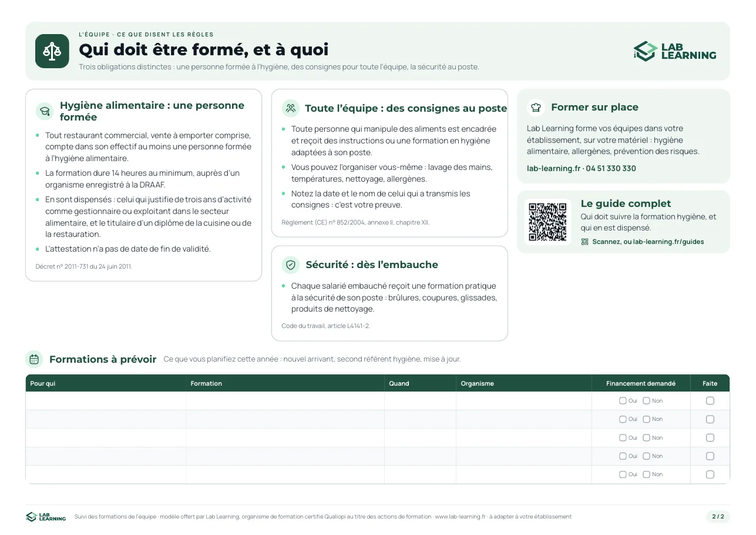Viewport: 756px width, 535px height.
Task: Click the shield check icon beside Sécurité
Action: pos(291,265)
